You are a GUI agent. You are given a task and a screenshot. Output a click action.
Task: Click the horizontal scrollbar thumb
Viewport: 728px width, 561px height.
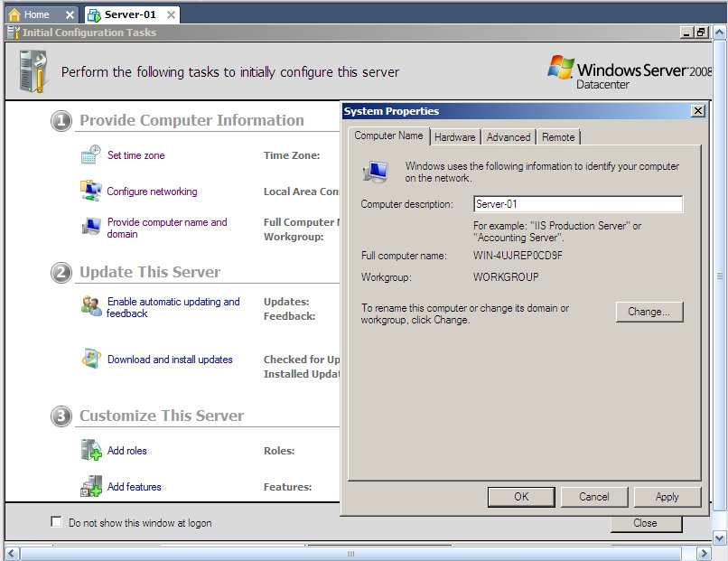(x=350, y=554)
